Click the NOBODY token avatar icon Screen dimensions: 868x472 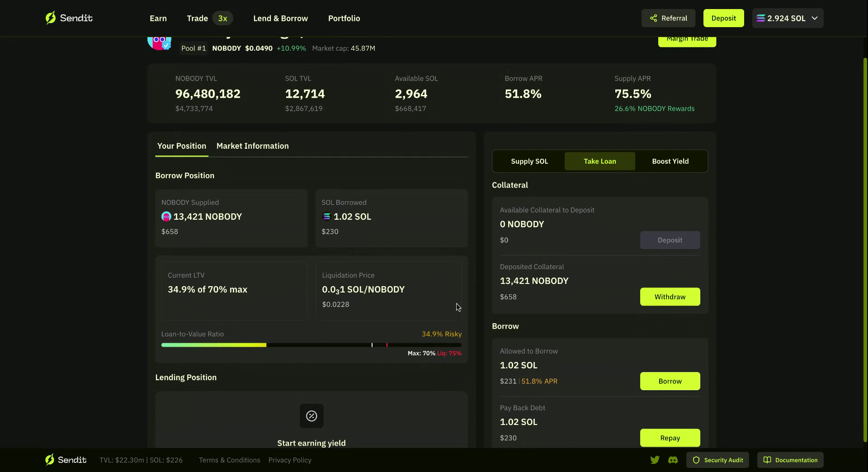click(x=159, y=42)
